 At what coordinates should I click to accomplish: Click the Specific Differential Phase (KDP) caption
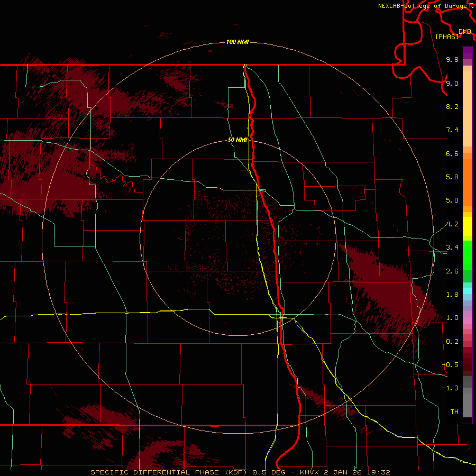[x=240, y=472]
